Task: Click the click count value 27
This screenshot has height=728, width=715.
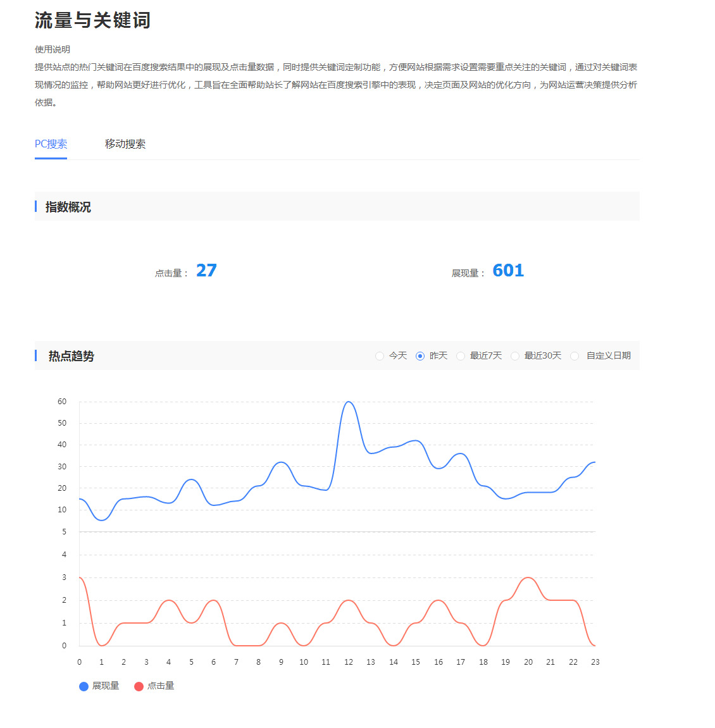Action: (206, 270)
